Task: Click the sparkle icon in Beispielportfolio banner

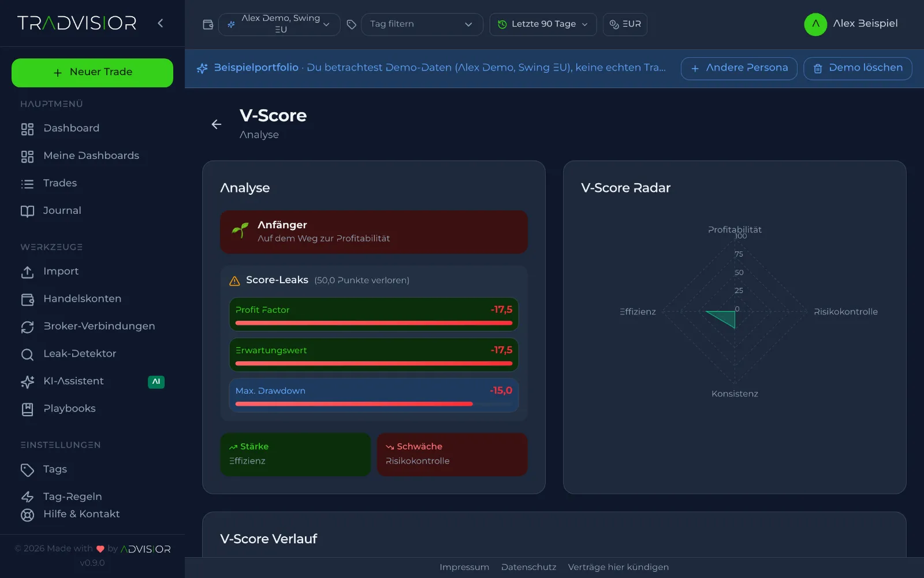Action: click(202, 68)
